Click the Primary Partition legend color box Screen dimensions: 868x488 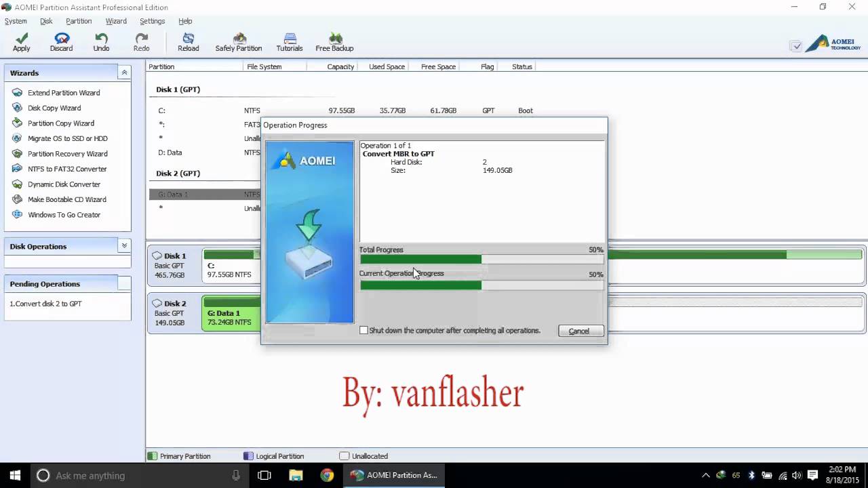point(153,456)
